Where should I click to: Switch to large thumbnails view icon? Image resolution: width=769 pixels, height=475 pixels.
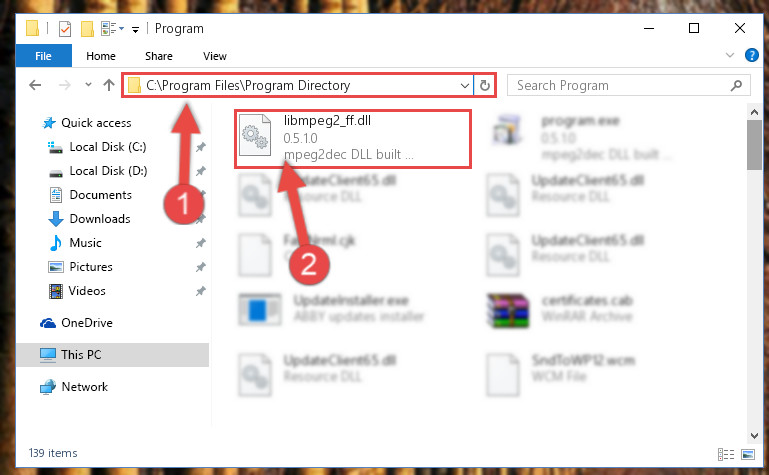tap(748, 454)
